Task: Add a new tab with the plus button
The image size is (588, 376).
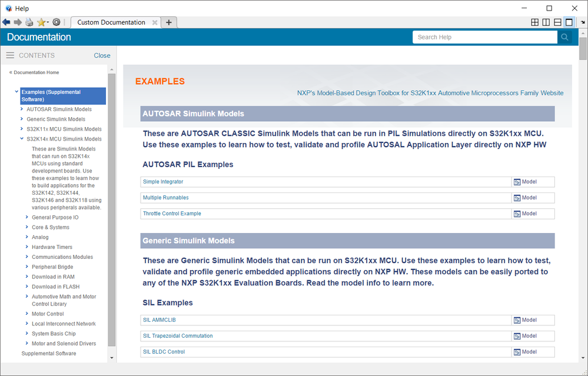Action: click(169, 22)
